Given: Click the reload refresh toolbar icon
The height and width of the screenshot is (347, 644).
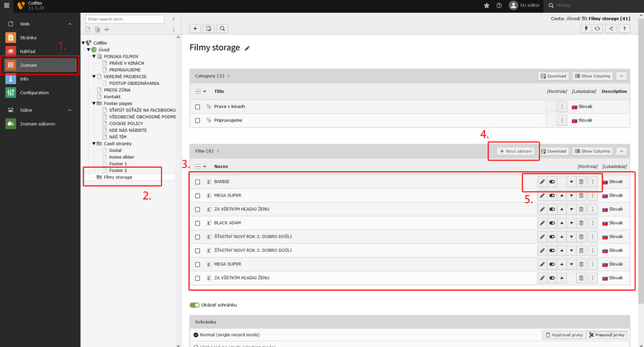Looking at the screenshot, I should [x=598, y=29].
